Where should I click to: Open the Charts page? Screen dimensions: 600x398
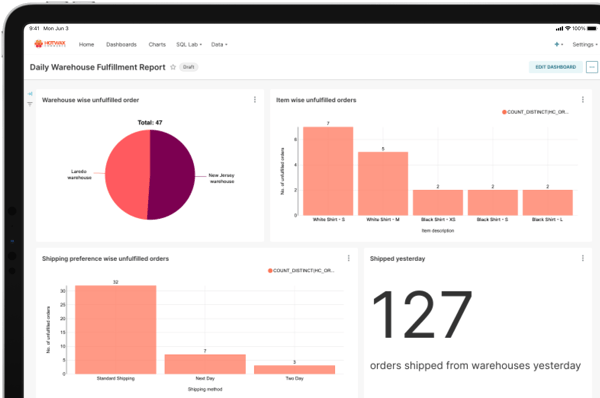pyautogui.click(x=157, y=44)
